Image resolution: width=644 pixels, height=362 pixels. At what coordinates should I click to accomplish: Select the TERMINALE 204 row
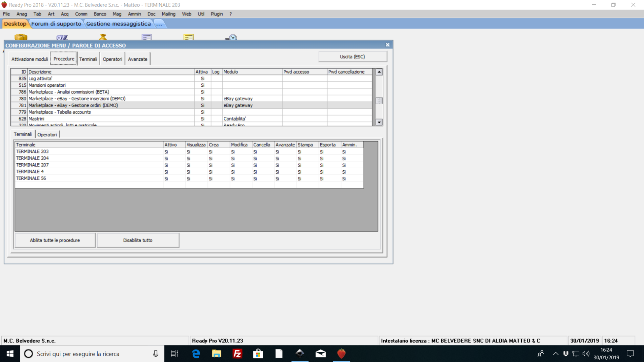point(189,158)
